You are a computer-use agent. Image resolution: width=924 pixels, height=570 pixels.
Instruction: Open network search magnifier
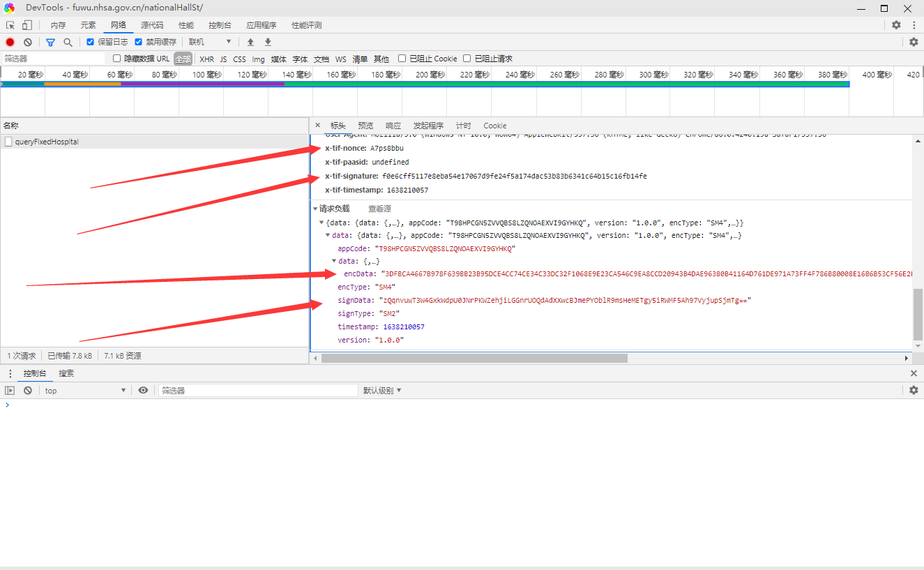(x=68, y=42)
